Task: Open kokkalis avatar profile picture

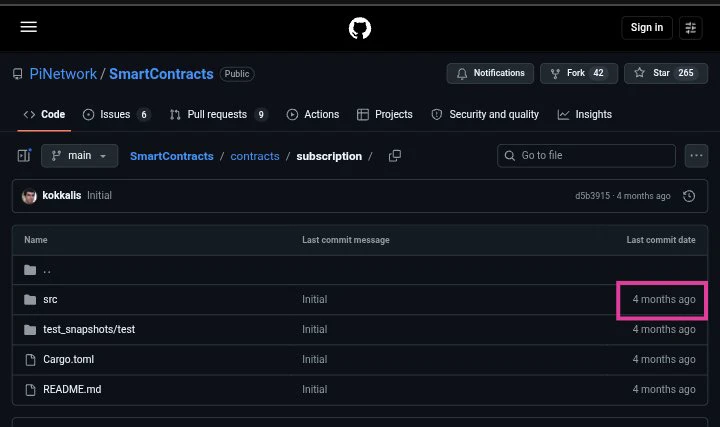Action: (29, 196)
